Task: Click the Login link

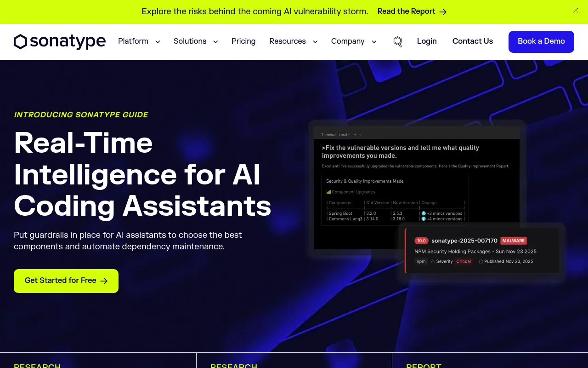Action: [427, 41]
